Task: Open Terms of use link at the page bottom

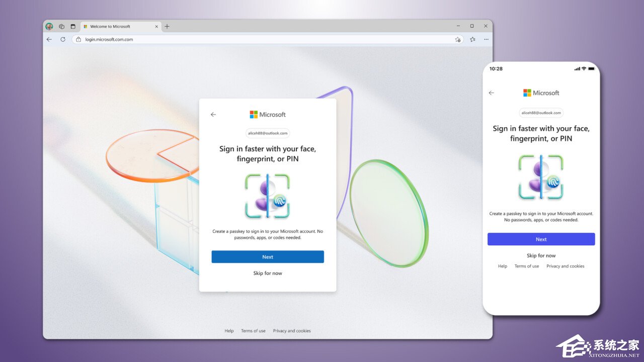Action: [253, 331]
